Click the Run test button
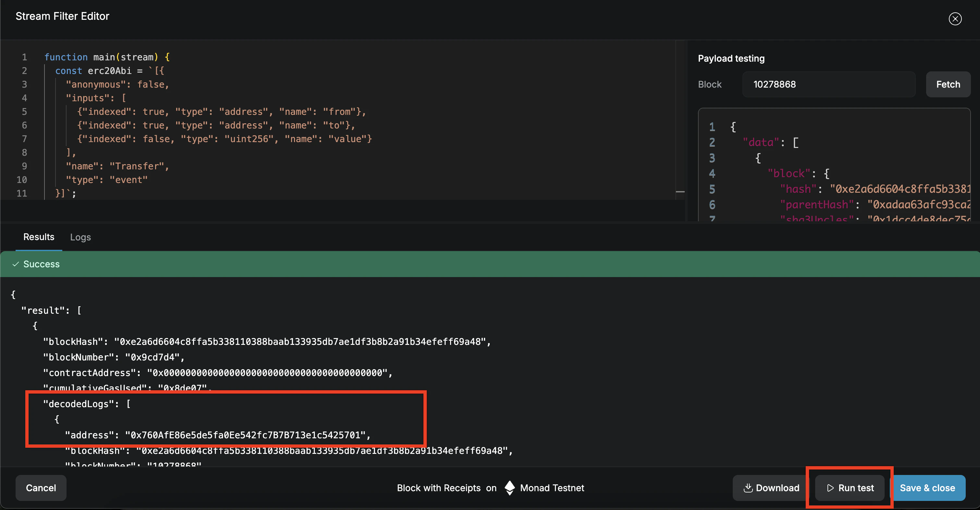The image size is (980, 510). 850,488
